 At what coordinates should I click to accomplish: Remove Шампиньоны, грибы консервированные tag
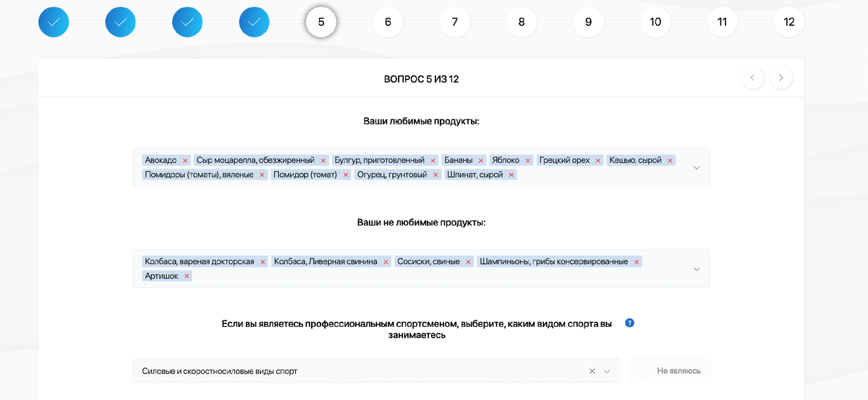(637, 262)
